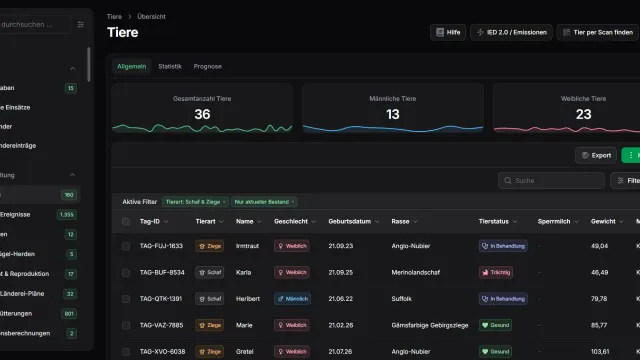This screenshot has height=360, width=640.
Task: Click the sidebar vertical scrollbar
Action: pyautogui.click(x=89, y=64)
